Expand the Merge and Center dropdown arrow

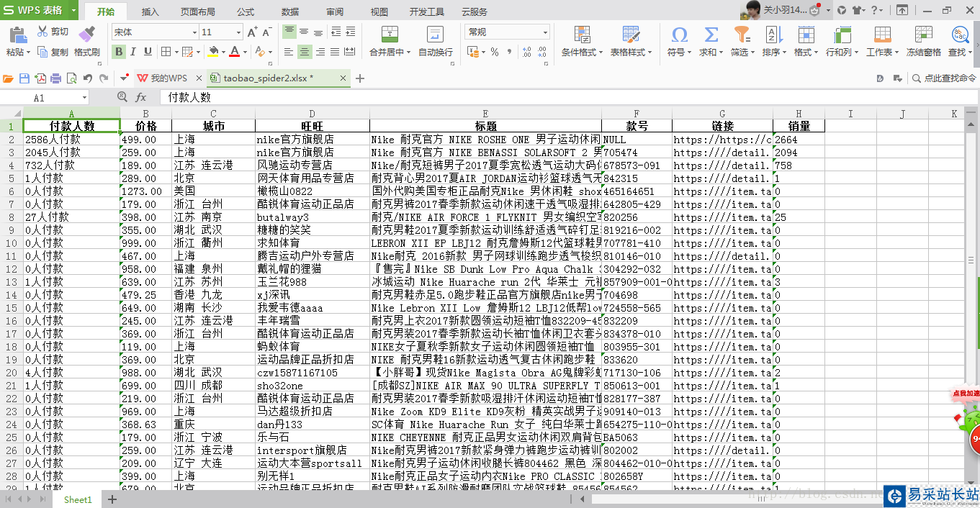408,52
